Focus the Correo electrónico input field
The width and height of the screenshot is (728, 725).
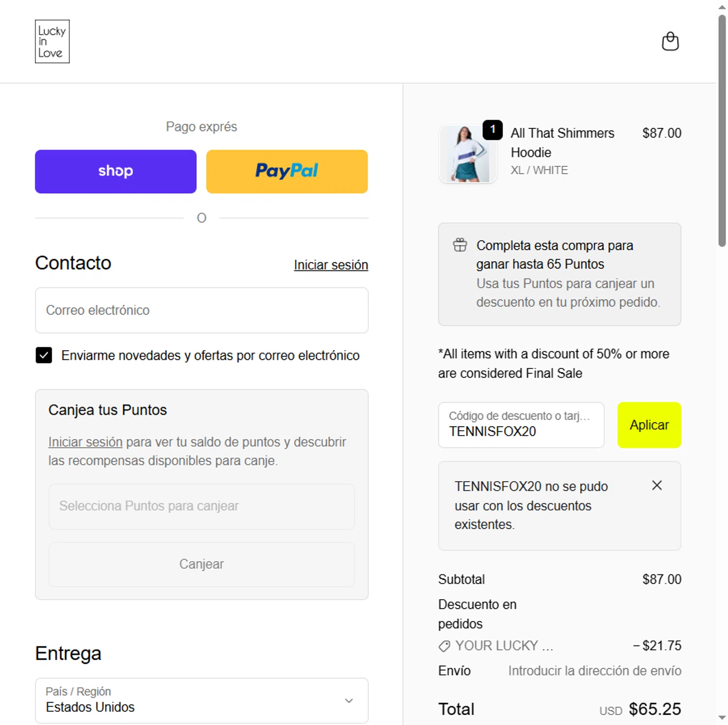(201, 310)
